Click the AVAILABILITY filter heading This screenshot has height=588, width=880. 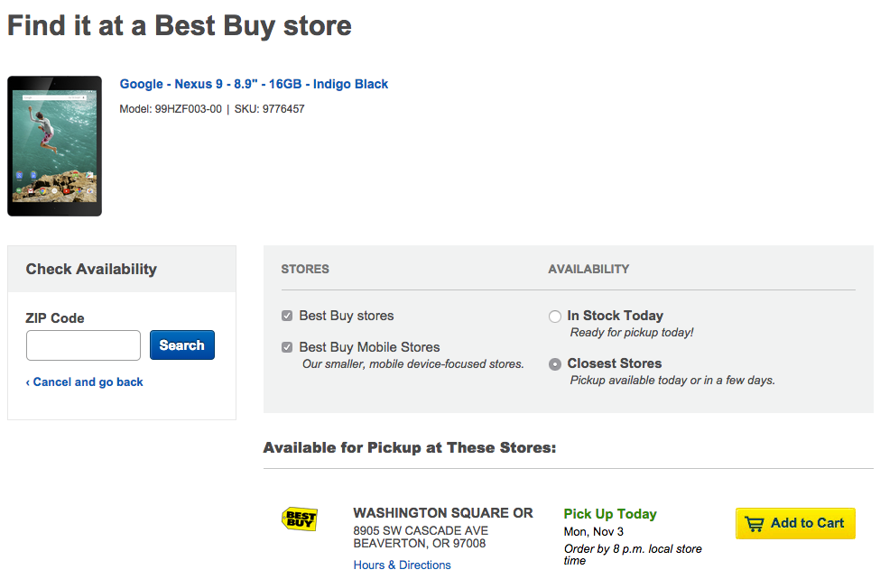(x=588, y=269)
